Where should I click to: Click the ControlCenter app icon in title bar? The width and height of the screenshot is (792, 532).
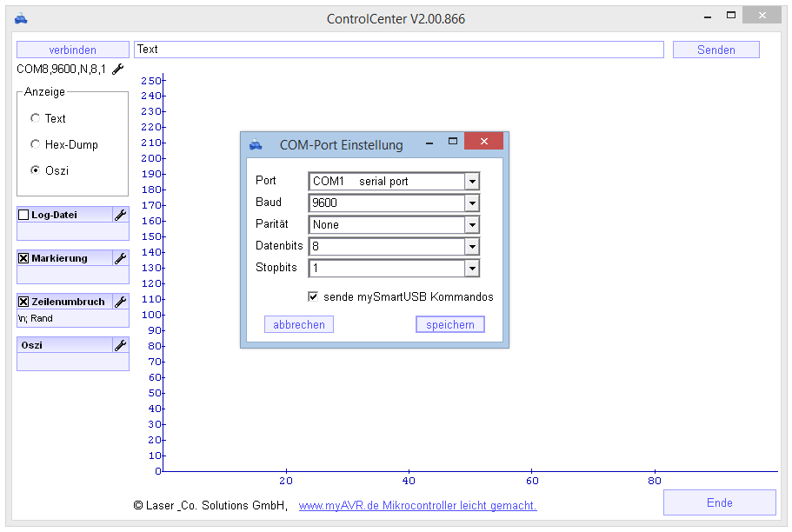pos(21,18)
